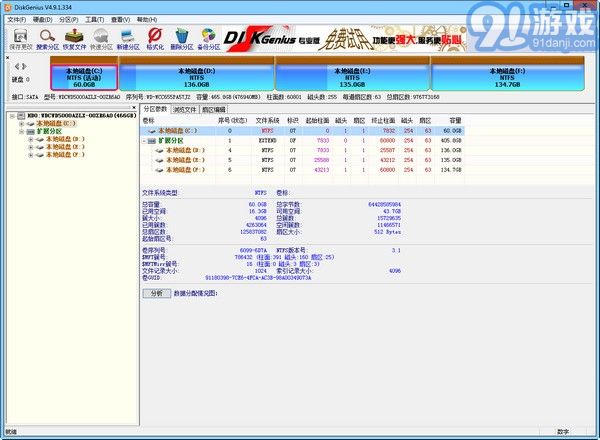Click the drive icon of 本地磁盘(E:) in tree
The height and width of the screenshot is (440, 600).
tap(40, 147)
